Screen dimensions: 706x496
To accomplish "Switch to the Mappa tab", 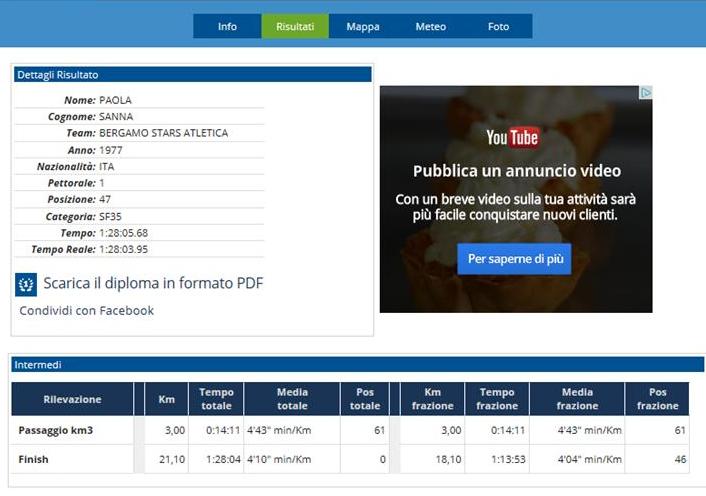I will pos(363,26).
